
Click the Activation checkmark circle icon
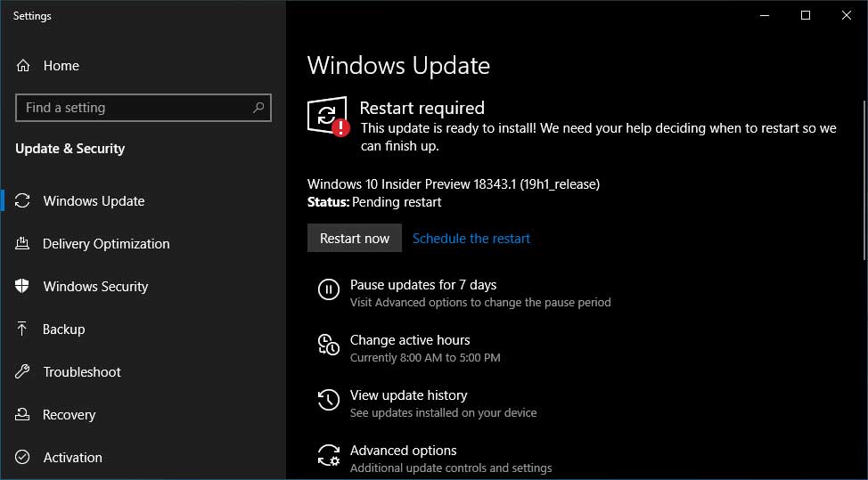pyautogui.click(x=22, y=458)
